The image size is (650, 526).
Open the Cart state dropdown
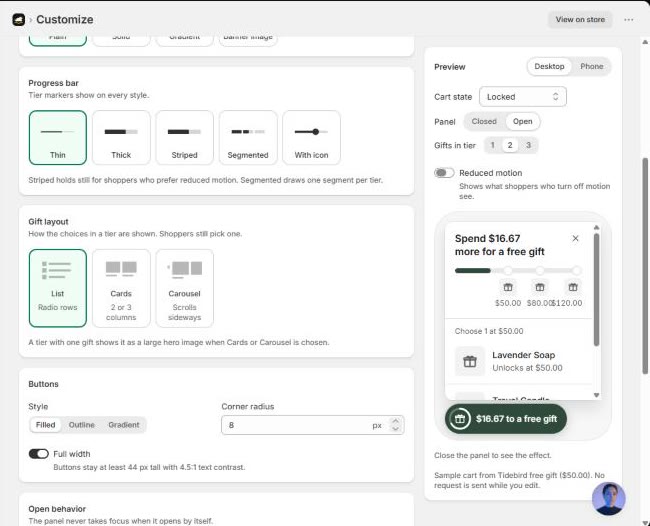(x=523, y=97)
